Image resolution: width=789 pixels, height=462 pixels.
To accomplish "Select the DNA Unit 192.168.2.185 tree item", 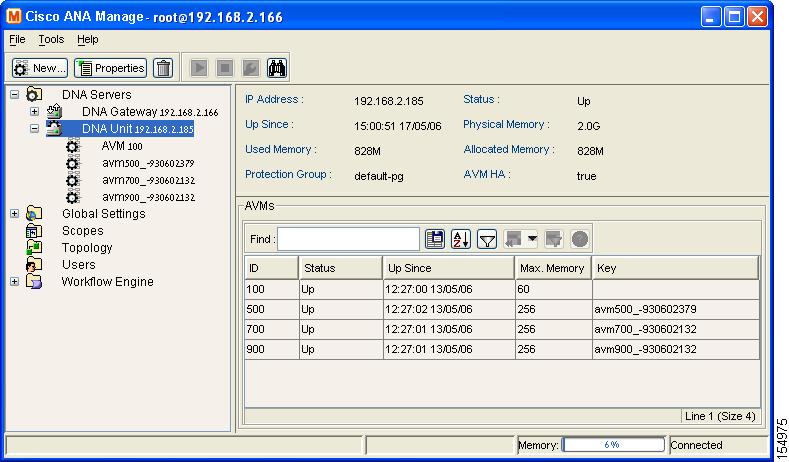I will point(137,129).
